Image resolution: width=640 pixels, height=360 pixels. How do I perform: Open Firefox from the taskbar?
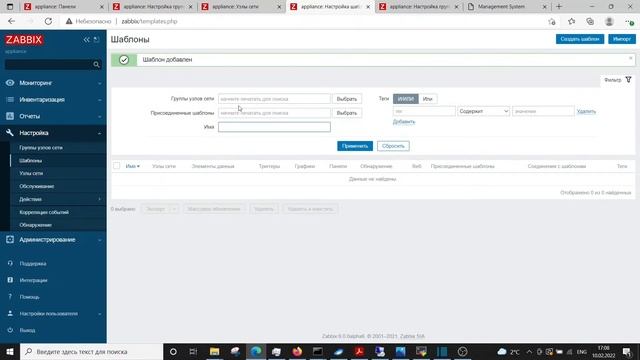(297, 351)
